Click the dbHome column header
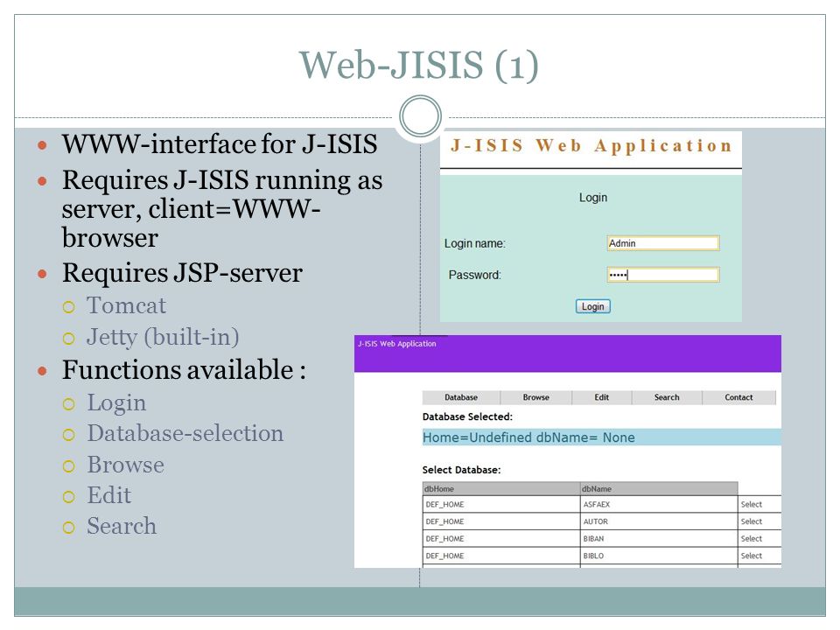This screenshot has width=840, height=630. [x=500, y=488]
